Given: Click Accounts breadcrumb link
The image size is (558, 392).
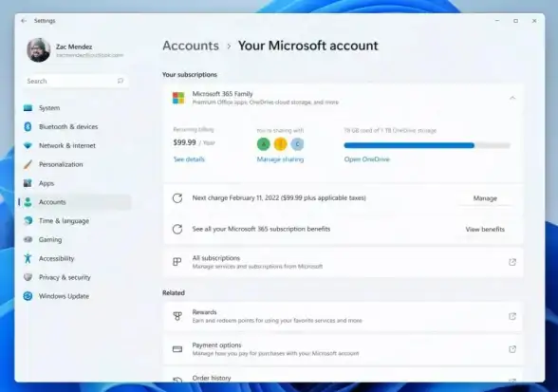Looking at the screenshot, I should click(191, 46).
